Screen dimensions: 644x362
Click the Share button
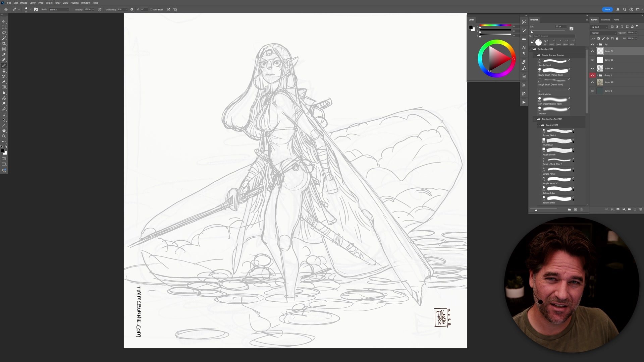tap(607, 9)
